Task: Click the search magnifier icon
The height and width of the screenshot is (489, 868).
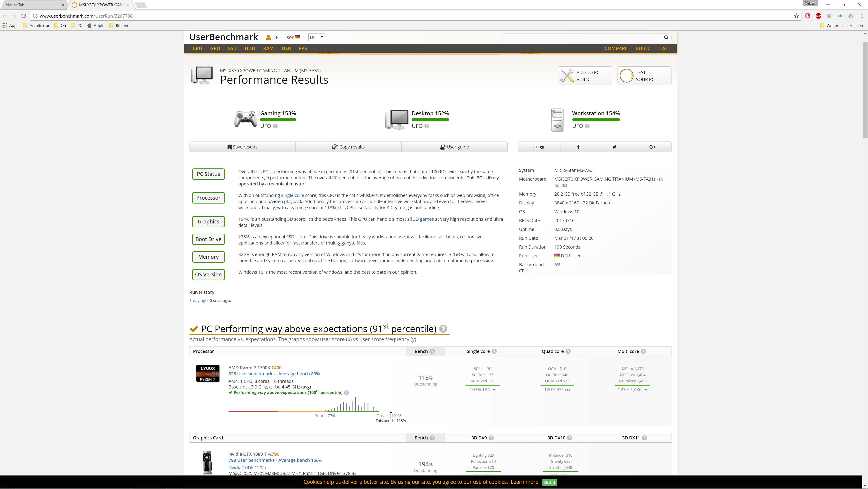Action: 666,37
